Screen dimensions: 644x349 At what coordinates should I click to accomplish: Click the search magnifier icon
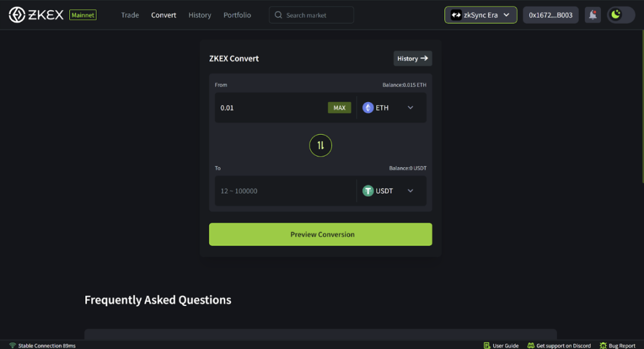click(x=278, y=15)
